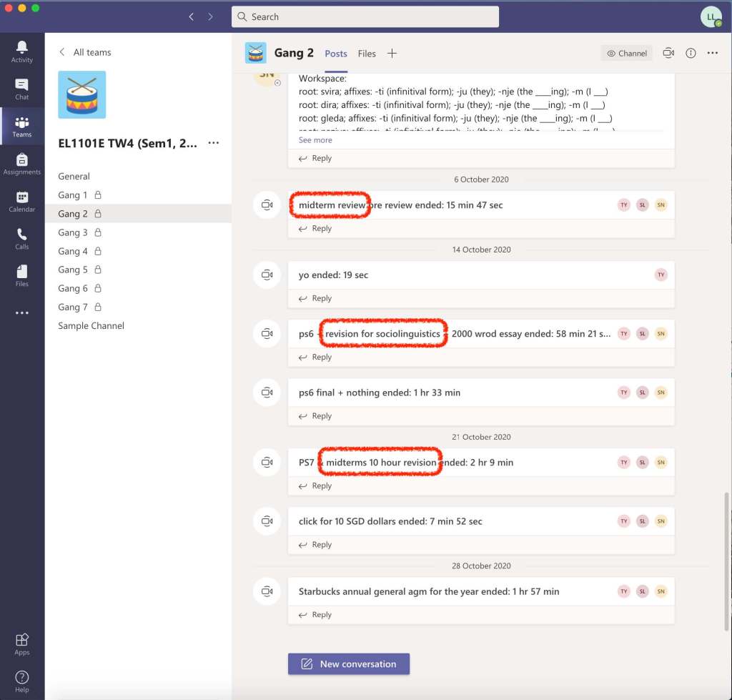Open the Activity bell icon
This screenshot has height=700, width=732.
coord(21,51)
